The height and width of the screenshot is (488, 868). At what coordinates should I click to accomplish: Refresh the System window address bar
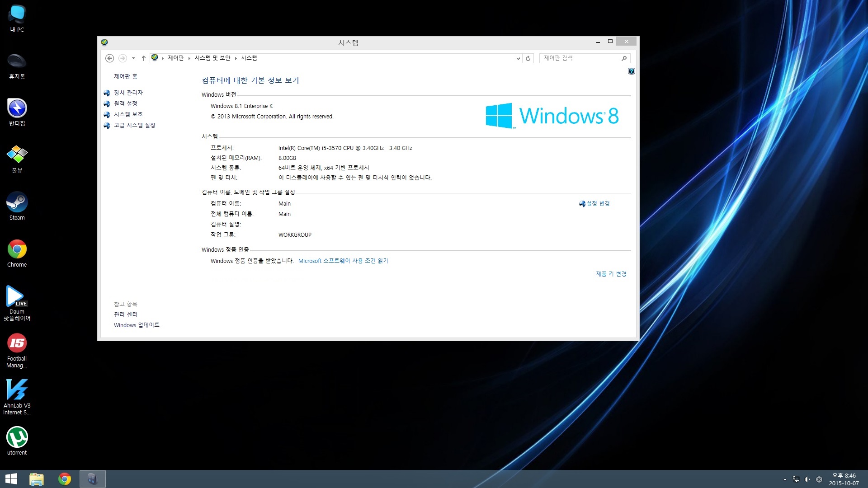[x=528, y=58]
